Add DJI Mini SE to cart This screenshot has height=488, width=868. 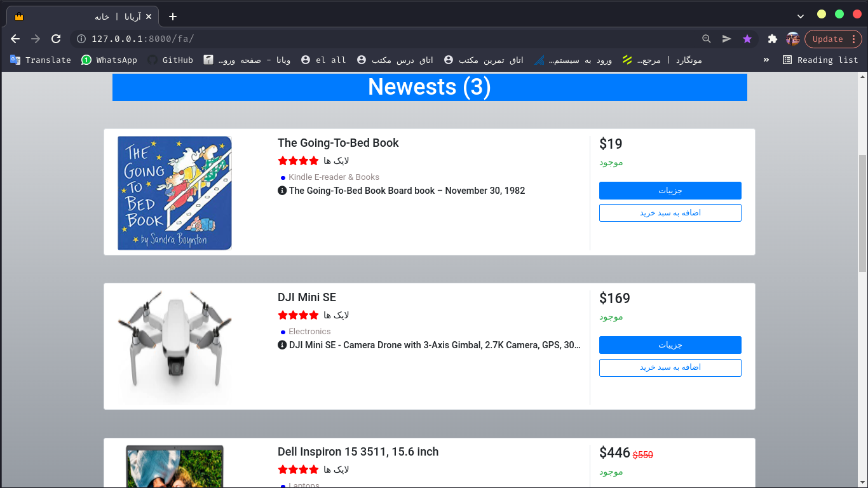670,367
